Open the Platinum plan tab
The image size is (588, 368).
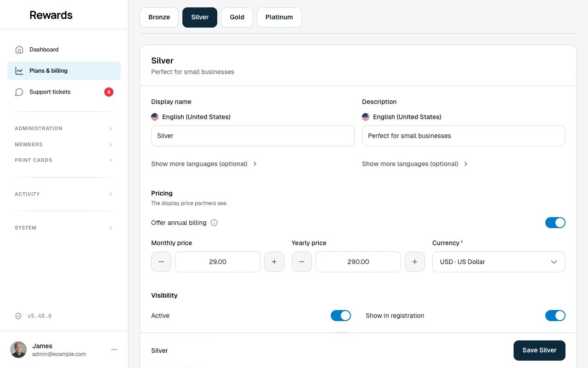coord(279,17)
